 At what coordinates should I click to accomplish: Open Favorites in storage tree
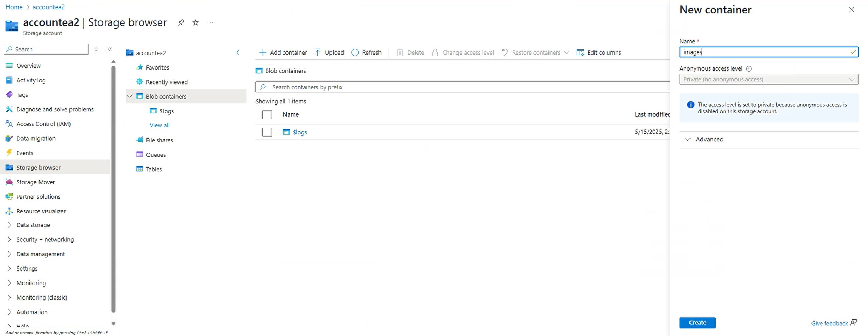tap(157, 67)
